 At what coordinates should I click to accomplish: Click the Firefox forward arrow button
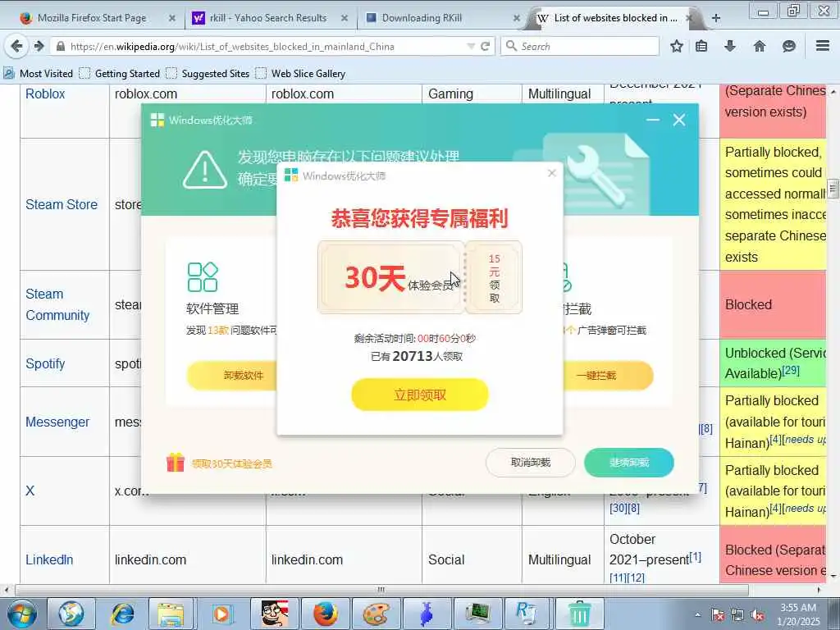39,46
